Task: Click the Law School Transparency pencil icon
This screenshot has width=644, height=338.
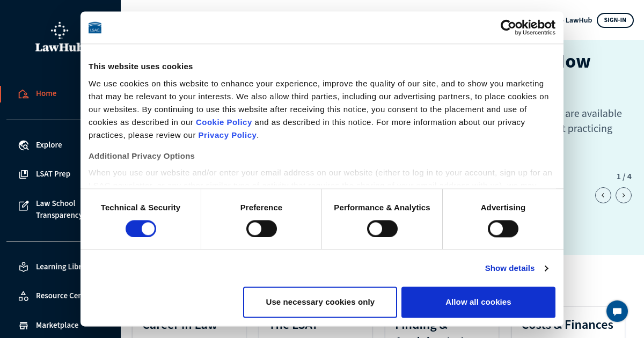Action: point(24,205)
